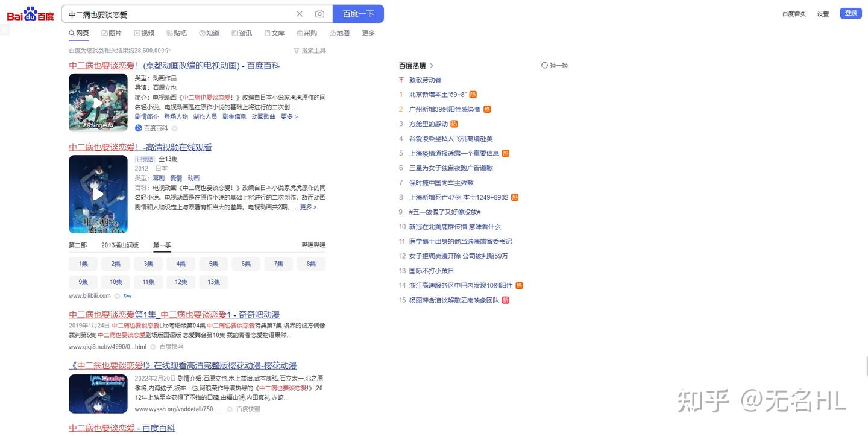Click the www.bilibili.com source link
This screenshot has width=868, height=436.
(x=90, y=295)
